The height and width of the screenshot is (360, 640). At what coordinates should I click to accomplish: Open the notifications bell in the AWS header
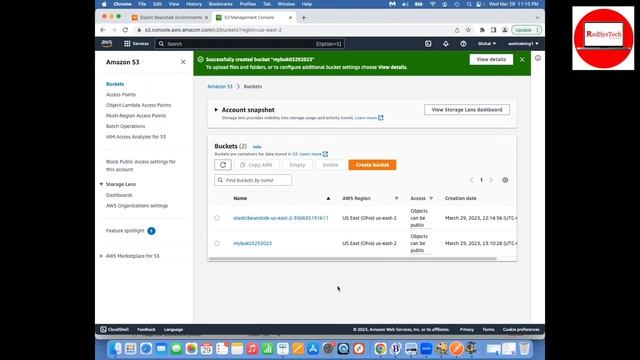446,44
